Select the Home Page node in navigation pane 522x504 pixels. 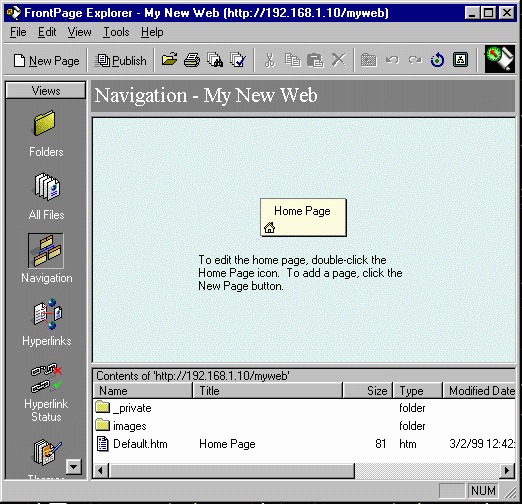[303, 217]
